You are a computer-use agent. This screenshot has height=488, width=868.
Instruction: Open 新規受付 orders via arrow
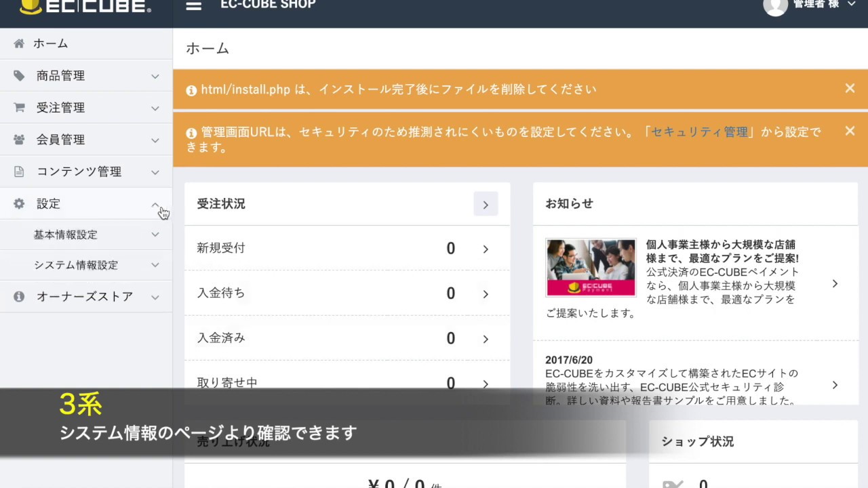[x=486, y=249]
